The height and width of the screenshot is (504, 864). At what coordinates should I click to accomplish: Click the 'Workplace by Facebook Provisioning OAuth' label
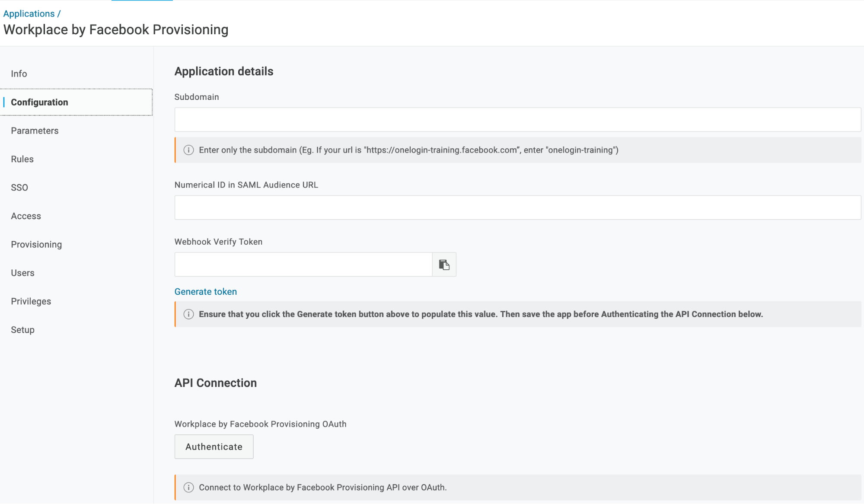click(x=261, y=424)
